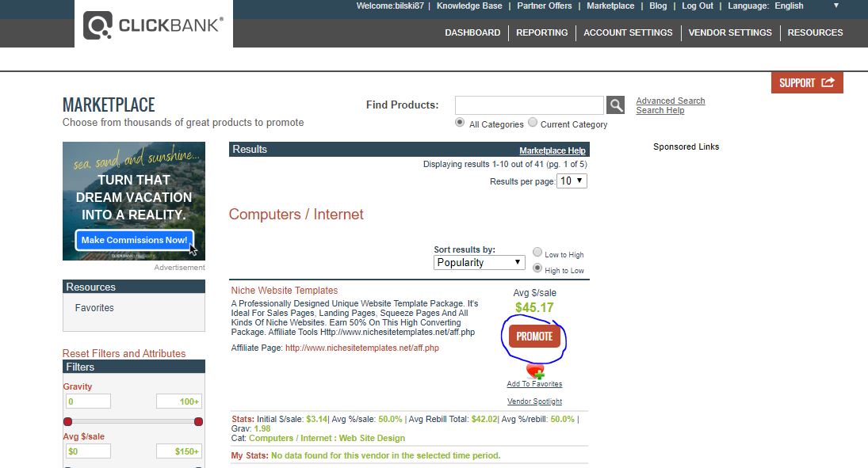The image size is (868, 468).
Task: Click the Promote button
Action: coord(534,337)
